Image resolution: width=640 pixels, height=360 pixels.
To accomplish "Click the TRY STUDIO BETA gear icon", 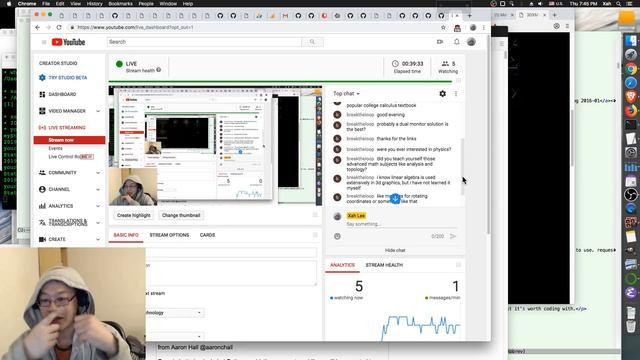I will coord(42,78).
